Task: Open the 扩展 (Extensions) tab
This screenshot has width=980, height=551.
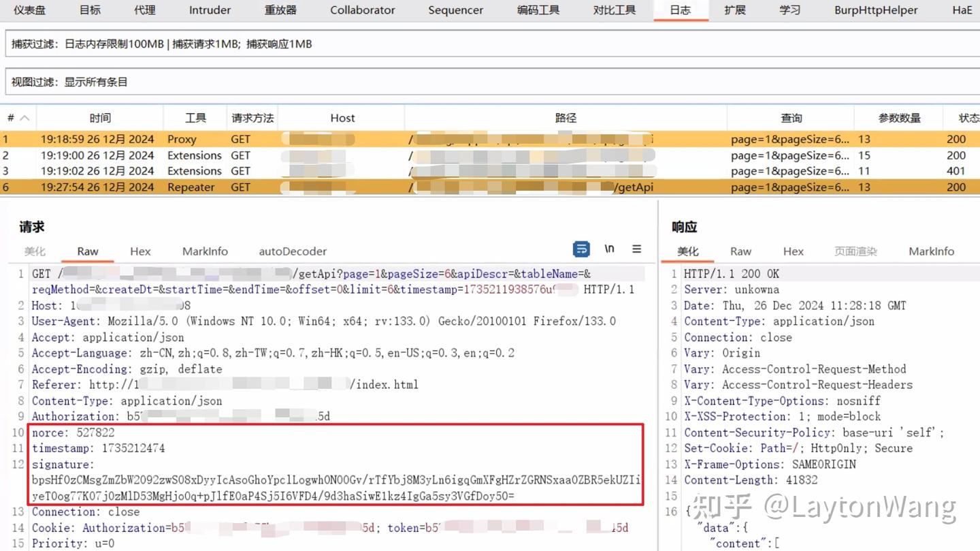Action: [735, 10]
